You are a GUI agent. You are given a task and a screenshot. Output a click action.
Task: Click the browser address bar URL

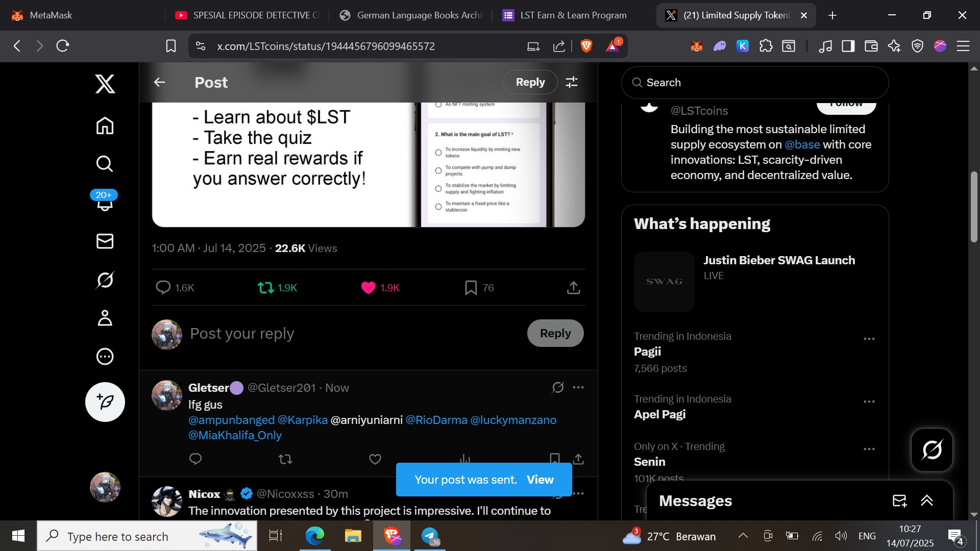[x=326, y=46]
